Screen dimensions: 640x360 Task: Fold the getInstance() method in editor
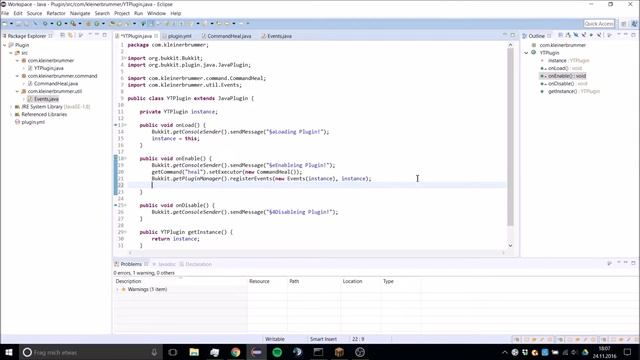(x=125, y=232)
